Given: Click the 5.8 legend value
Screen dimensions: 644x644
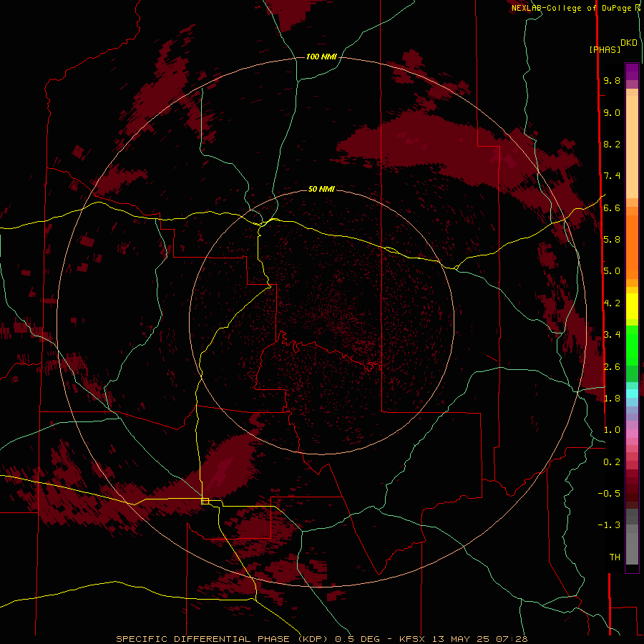Looking at the screenshot, I should 612,240.
